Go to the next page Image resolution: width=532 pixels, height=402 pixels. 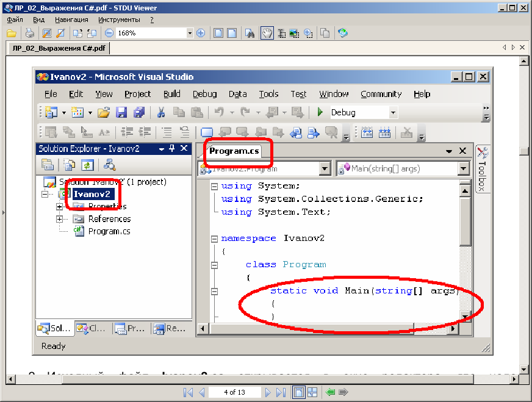point(268,392)
